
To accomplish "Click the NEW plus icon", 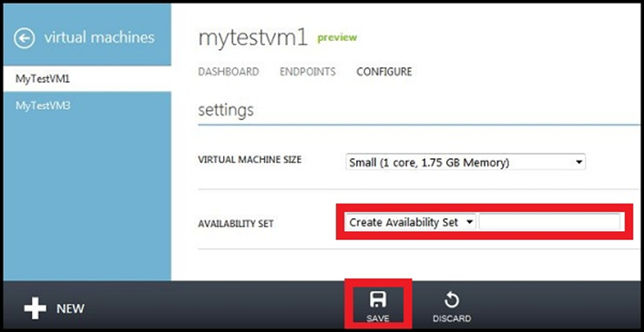I will click(35, 308).
